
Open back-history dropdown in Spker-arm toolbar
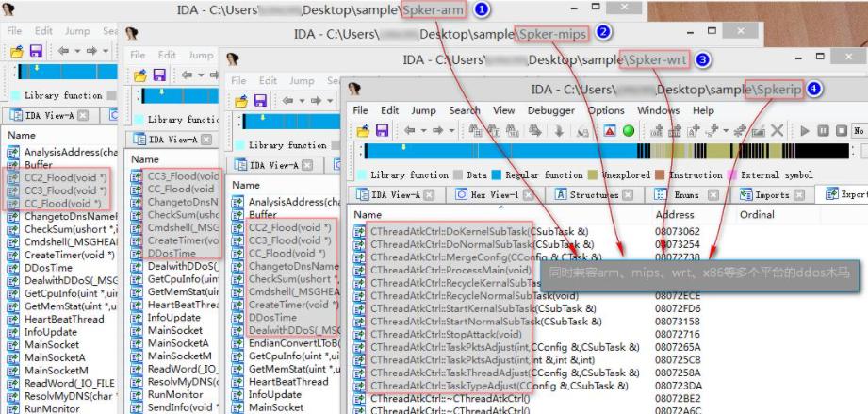coord(77,52)
